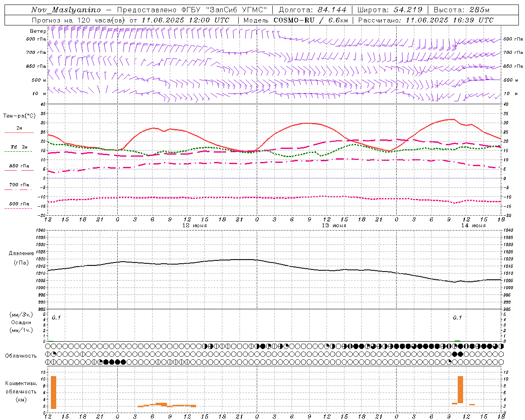Click the '500 м' wind level label on left
The height and width of the screenshot is (420, 525).
39,80
